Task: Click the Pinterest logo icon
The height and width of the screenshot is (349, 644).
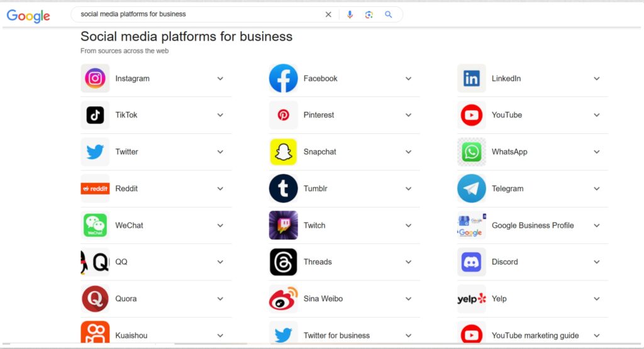Action: [284, 115]
